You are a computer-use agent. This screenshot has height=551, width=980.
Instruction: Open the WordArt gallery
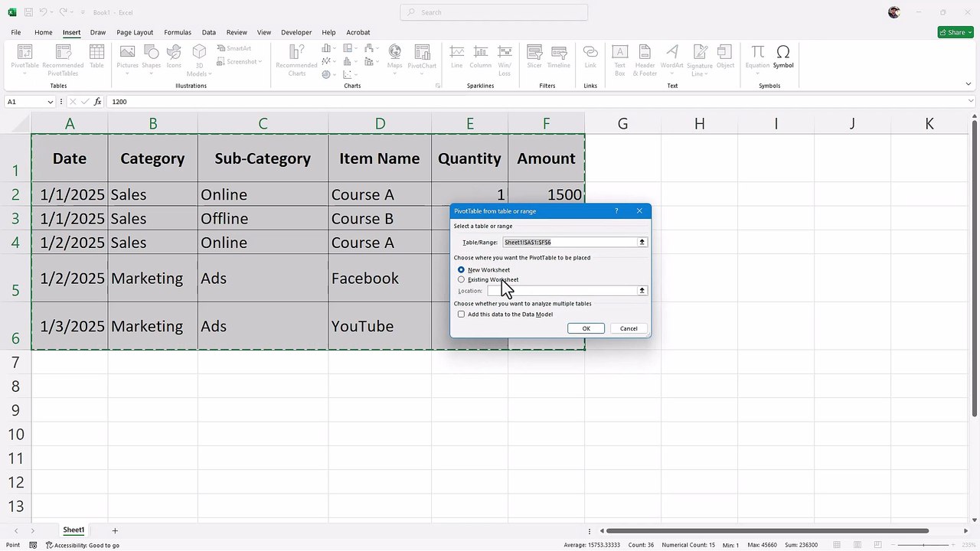[x=671, y=58]
